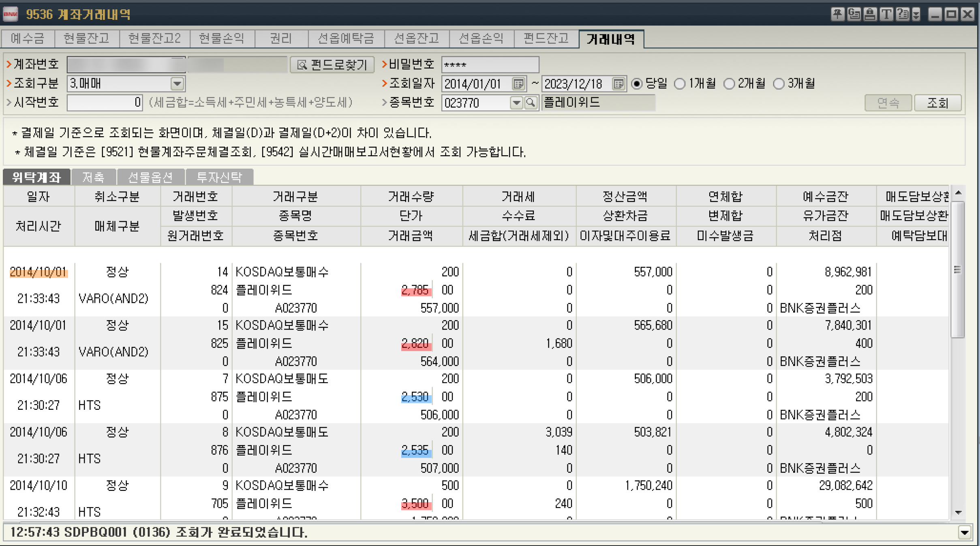Open the 선옵손익 tab
980x546 pixels.
point(481,39)
